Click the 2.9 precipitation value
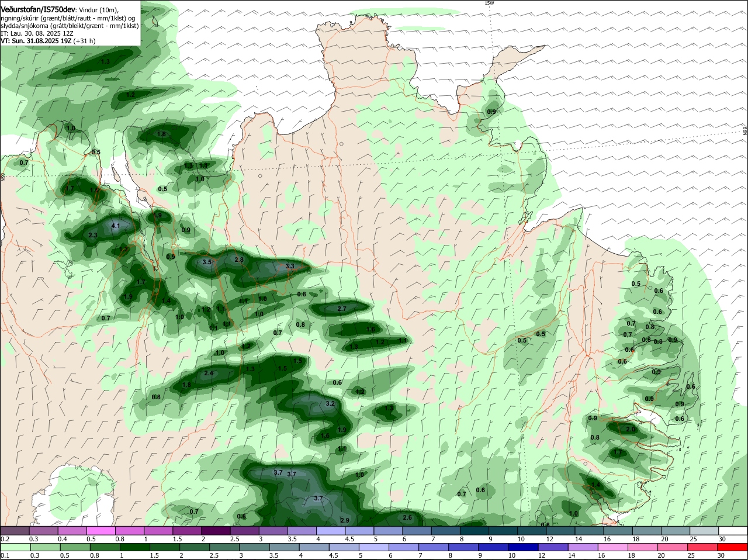Image resolution: width=748 pixels, height=560 pixels. coord(344,520)
